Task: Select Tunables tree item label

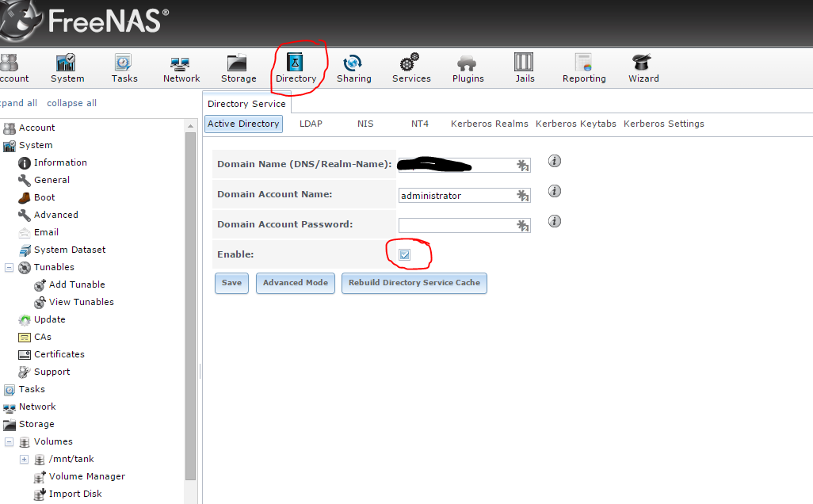Action: (54, 268)
